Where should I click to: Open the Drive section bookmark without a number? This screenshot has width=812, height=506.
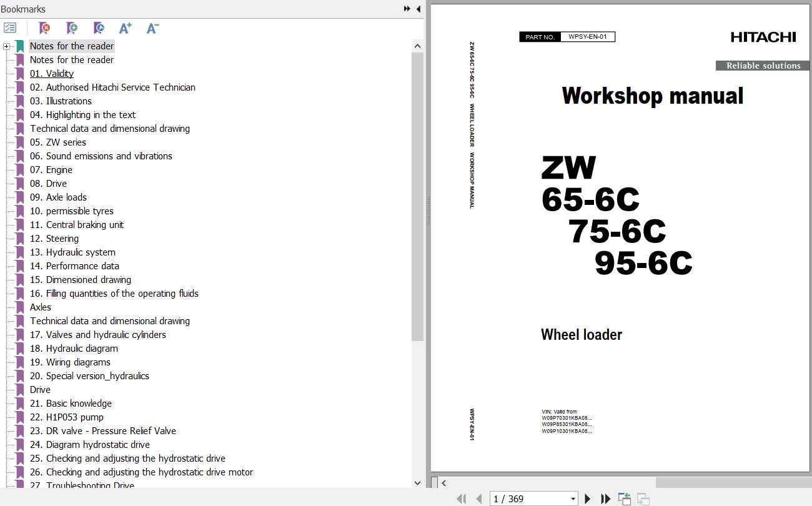[40, 390]
